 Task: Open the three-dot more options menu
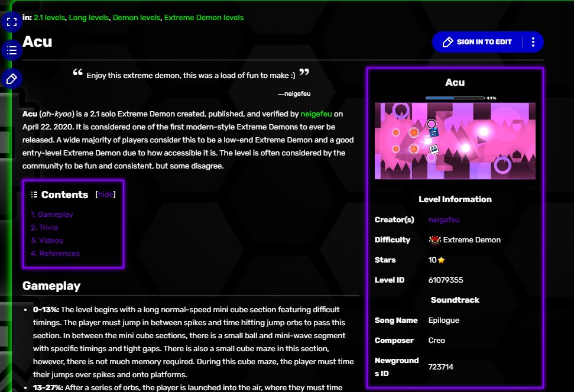tap(533, 42)
